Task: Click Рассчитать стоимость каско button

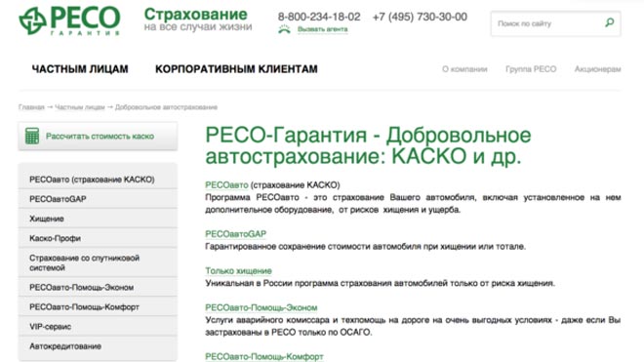Action: pyautogui.click(x=98, y=136)
